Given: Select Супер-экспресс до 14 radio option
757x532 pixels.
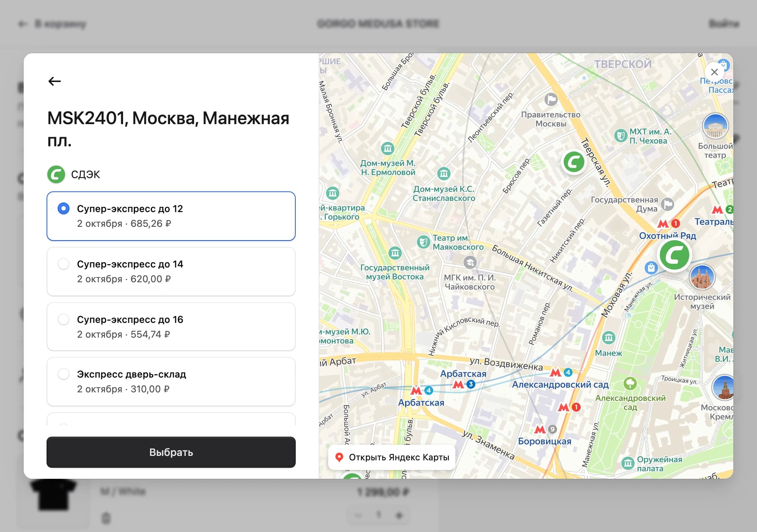Looking at the screenshot, I should tap(64, 264).
